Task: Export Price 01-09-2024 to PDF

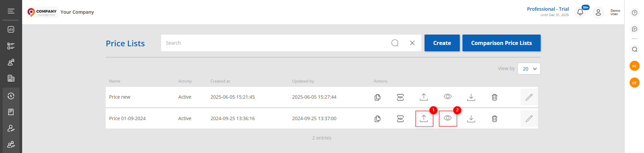Action: coord(400,119)
